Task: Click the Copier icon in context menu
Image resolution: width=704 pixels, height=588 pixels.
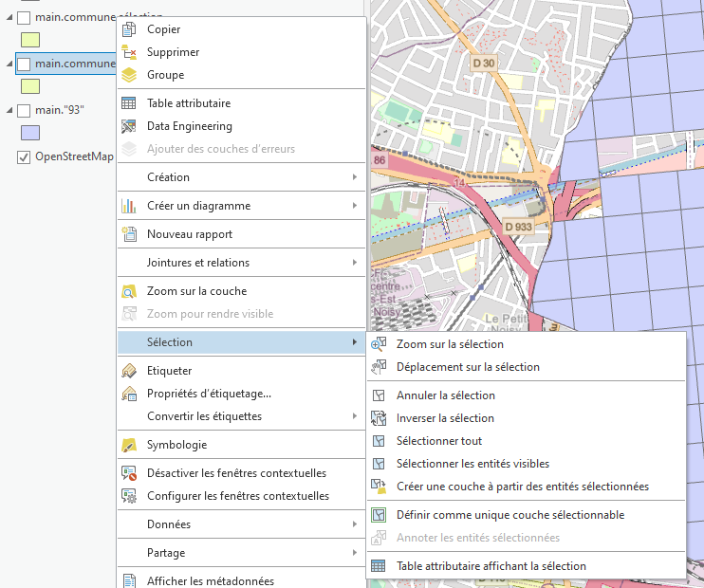Action: point(129,29)
